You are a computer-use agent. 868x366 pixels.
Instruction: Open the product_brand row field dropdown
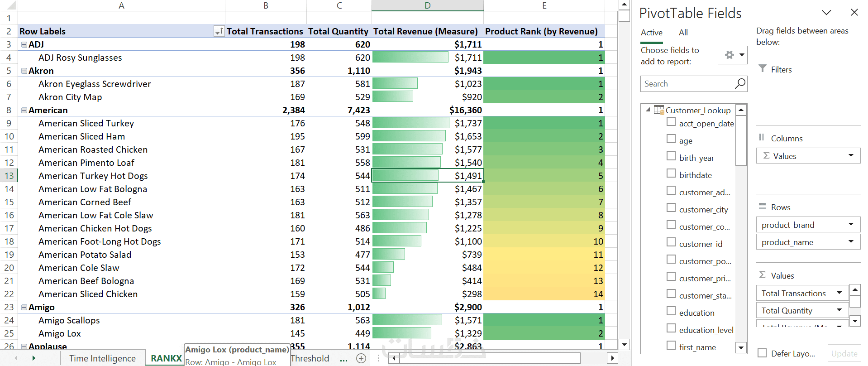click(x=851, y=225)
